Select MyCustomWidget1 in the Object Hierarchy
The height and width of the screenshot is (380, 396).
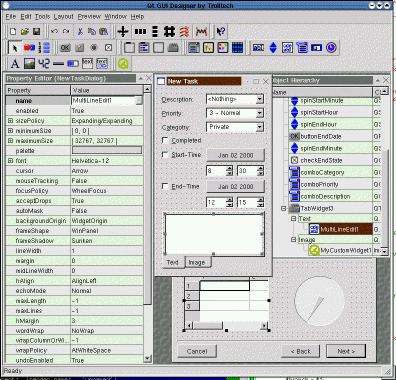click(x=346, y=250)
